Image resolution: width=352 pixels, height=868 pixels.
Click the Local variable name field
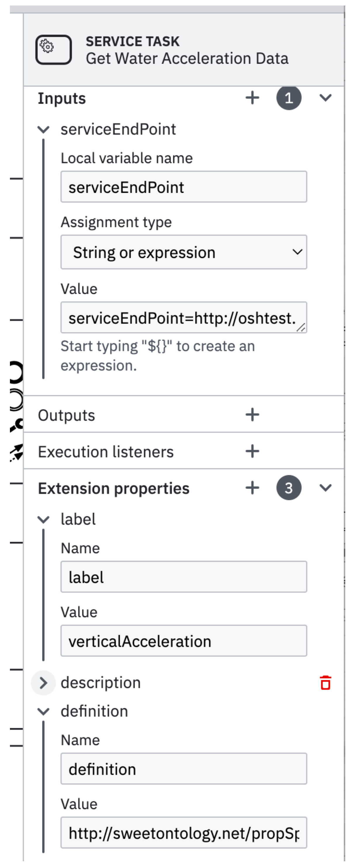tap(183, 187)
